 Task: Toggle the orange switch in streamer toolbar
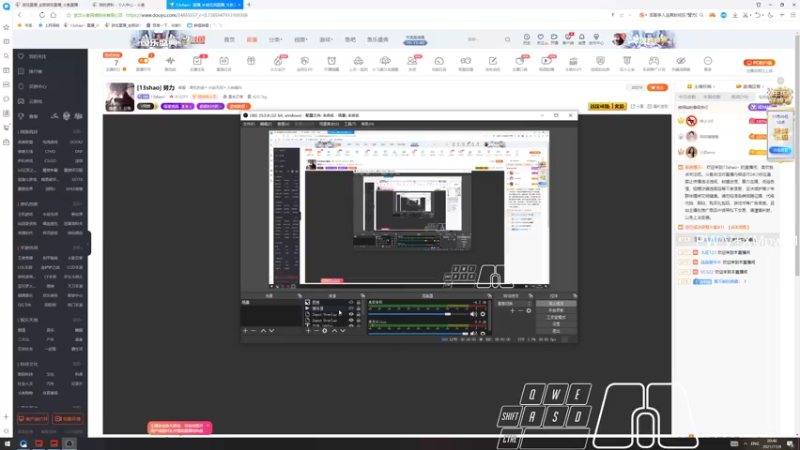tap(143, 61)
